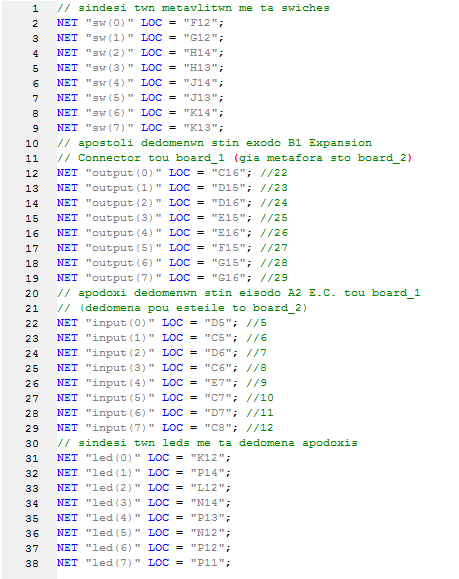The width and height of the screenshot is (459, 579).
Task: Click the comment 'sindesi twn leds me ta dedomena apodoxis'
Action: click(x=207, y=443)
